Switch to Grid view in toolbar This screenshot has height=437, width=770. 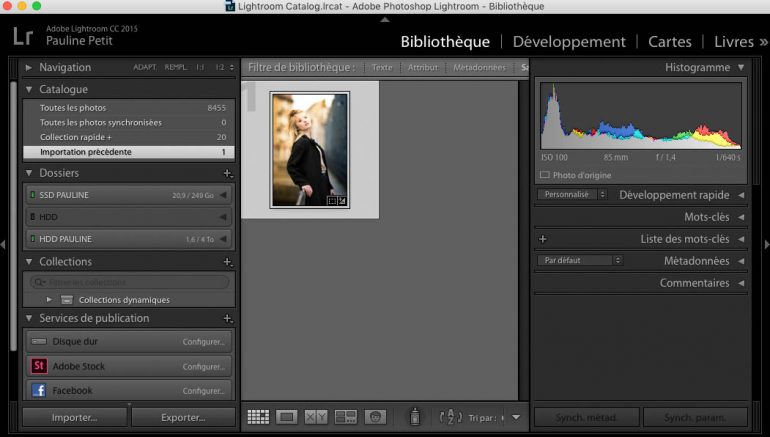click(258, 416)
